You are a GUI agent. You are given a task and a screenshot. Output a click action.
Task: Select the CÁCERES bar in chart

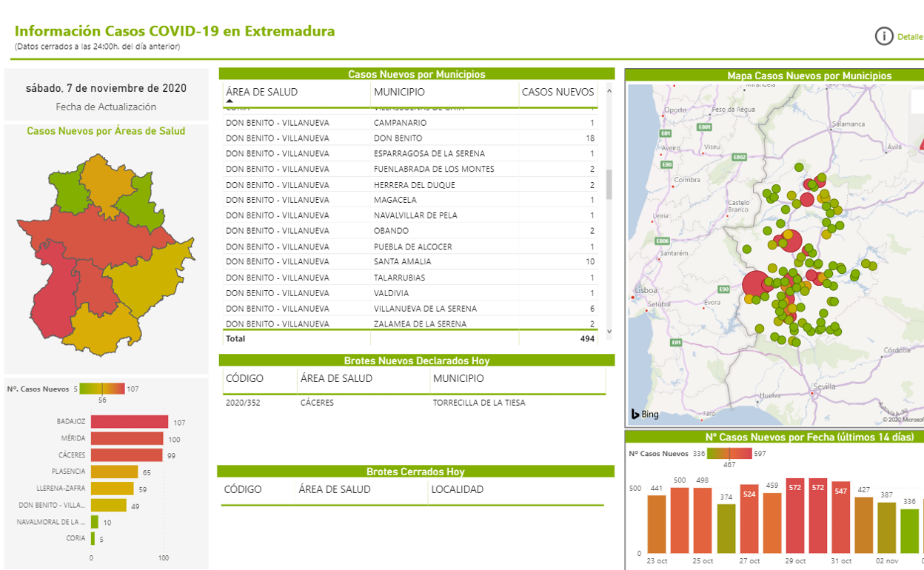click(x=127, y=455)
